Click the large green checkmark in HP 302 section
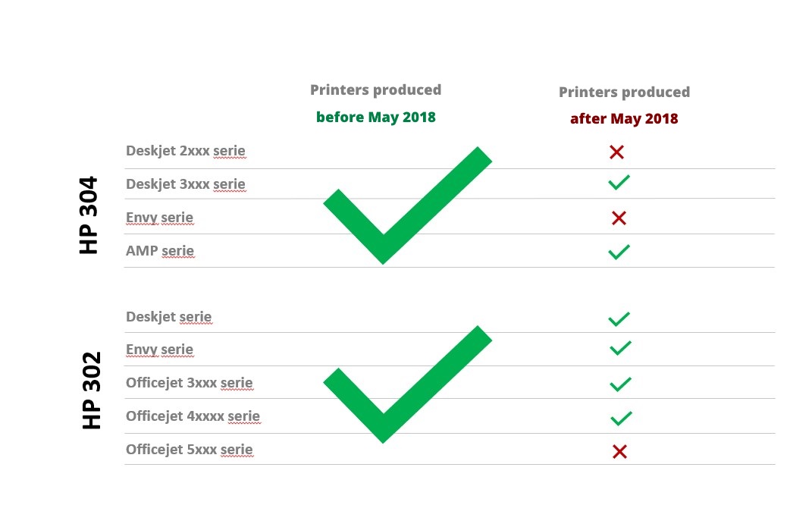 click(x=408, y=384)
